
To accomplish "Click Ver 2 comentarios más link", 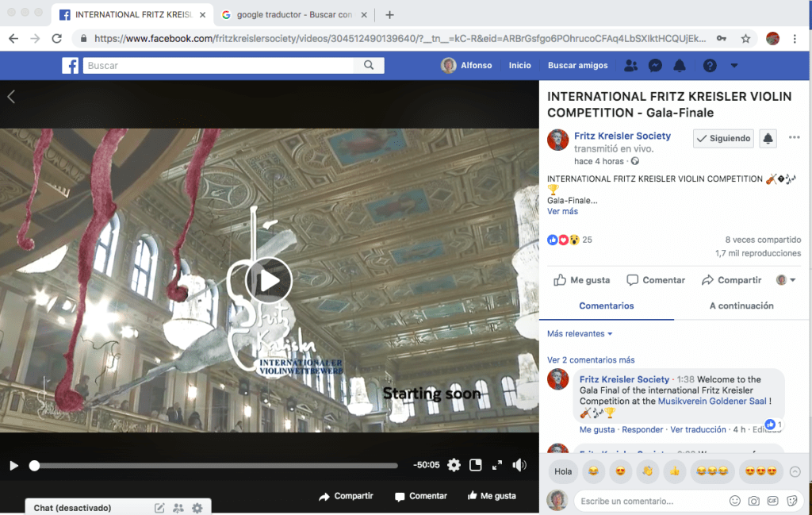I will [591, 360].
